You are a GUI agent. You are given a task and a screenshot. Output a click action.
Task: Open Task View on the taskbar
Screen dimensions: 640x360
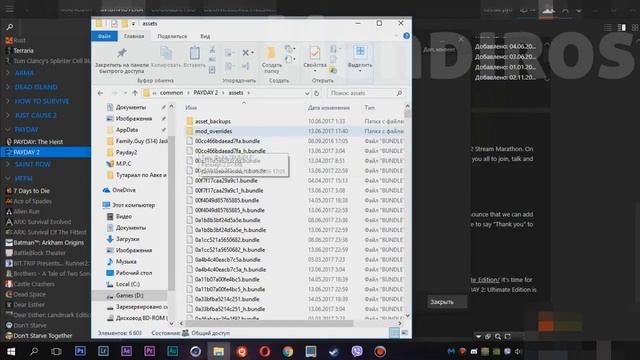click(x=56, y=351)
